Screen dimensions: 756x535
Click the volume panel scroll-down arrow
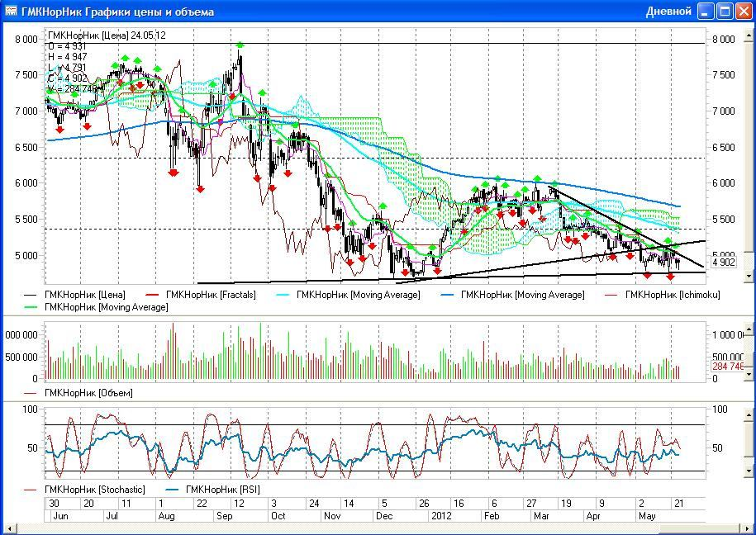[749, 373]
